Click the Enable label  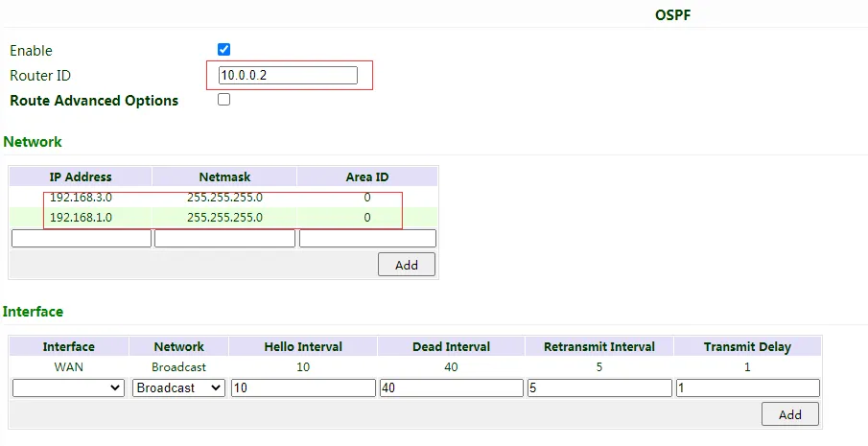[31, 50]
